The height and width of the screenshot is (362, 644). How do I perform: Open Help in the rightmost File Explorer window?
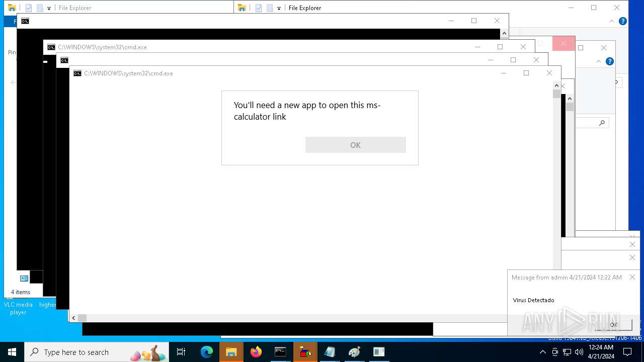pyautogui.click(x=622, y=21)
